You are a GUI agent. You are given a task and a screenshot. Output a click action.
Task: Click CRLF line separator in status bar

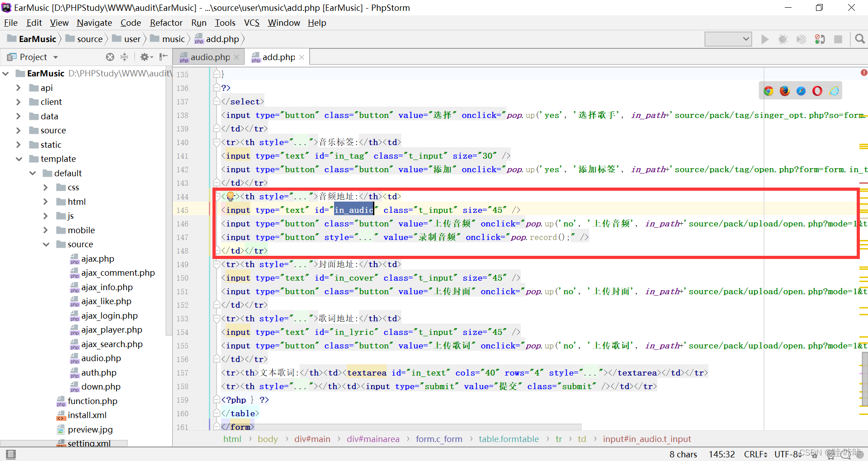tap(755, 454)
